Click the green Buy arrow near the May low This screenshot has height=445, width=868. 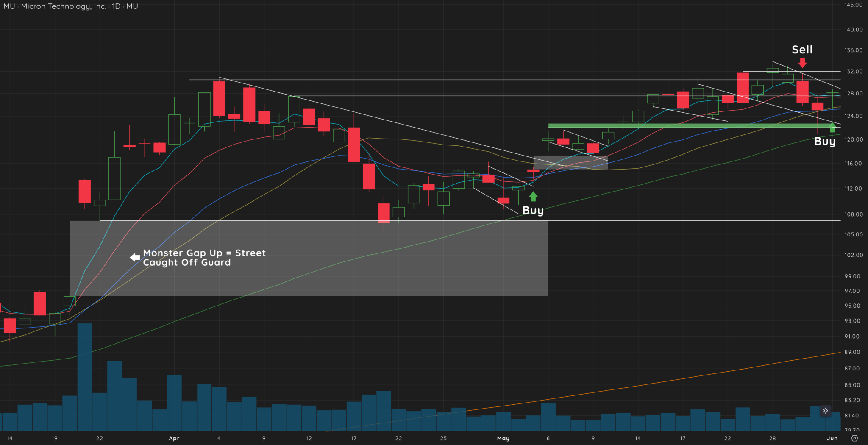[534, 196]
